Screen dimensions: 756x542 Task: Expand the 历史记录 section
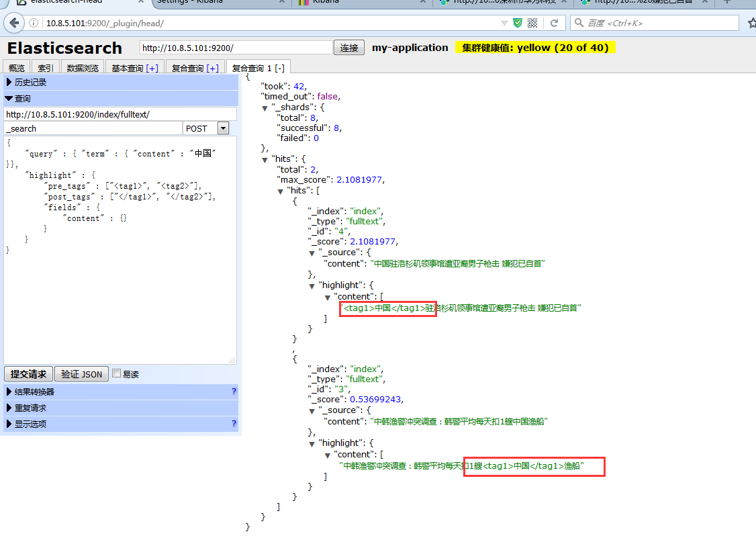point(121,83)
